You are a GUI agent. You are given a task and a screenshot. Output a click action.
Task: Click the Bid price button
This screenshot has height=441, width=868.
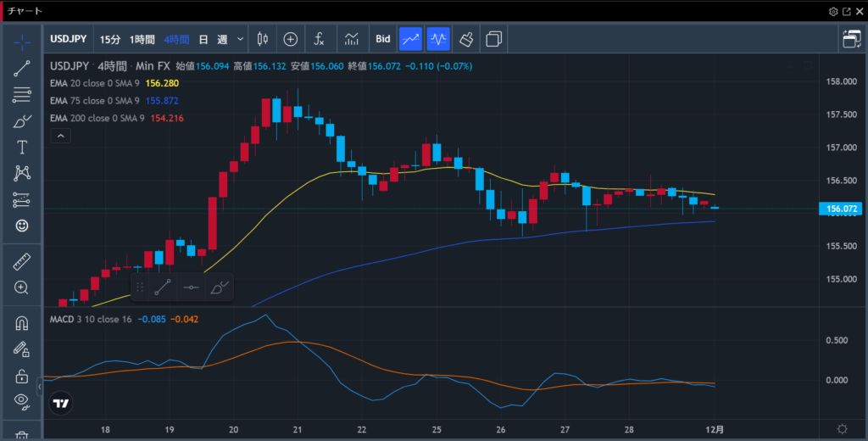(383, 39)
